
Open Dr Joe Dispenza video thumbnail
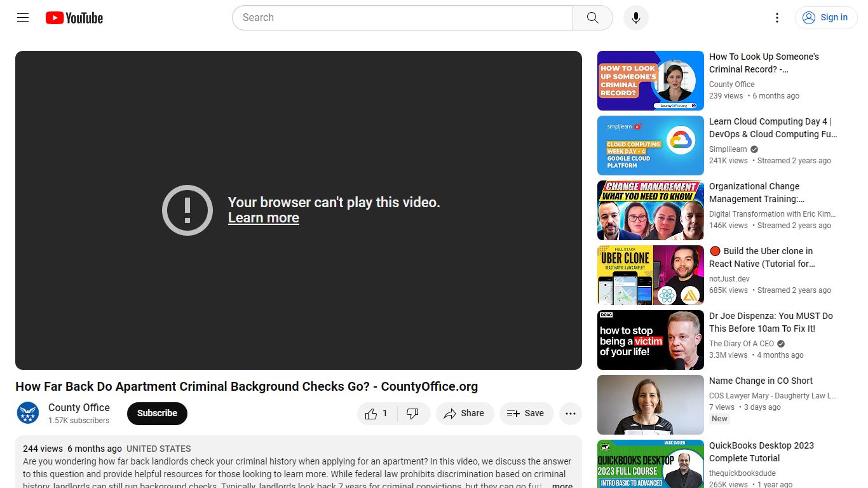[x=651, y=340]
